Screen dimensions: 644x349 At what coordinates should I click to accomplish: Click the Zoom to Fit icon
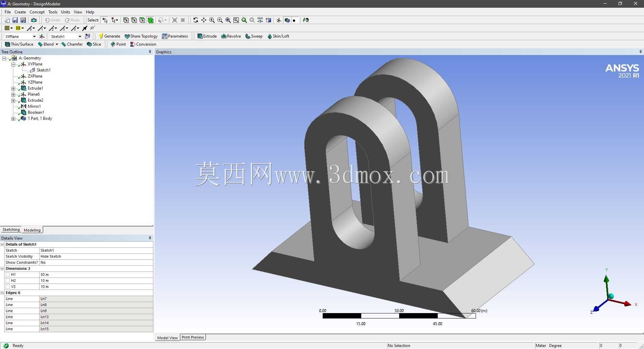pos(228,20)
